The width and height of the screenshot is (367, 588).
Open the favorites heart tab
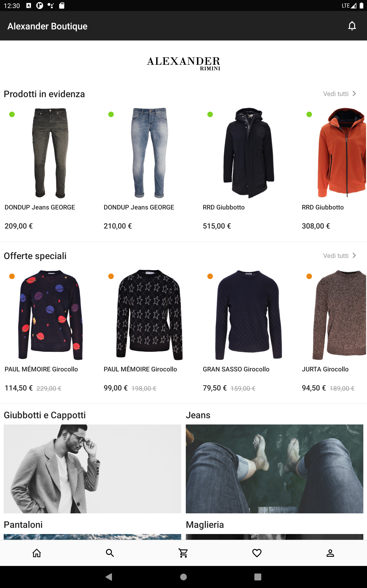pos(257,553)
